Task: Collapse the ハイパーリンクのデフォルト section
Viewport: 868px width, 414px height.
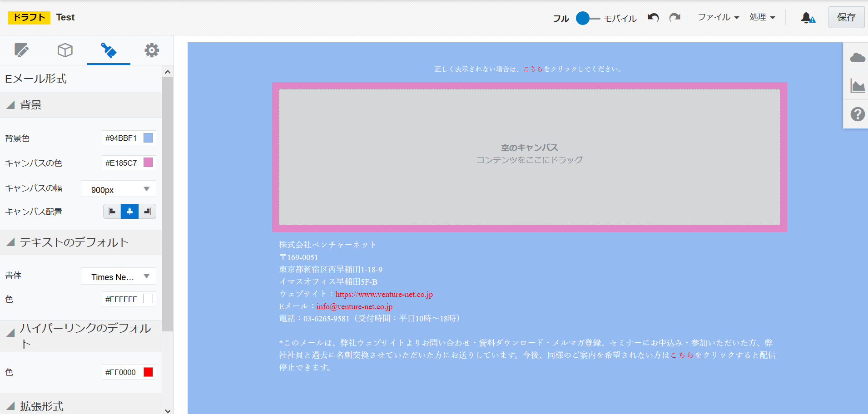Action: [x=11, y=333]
